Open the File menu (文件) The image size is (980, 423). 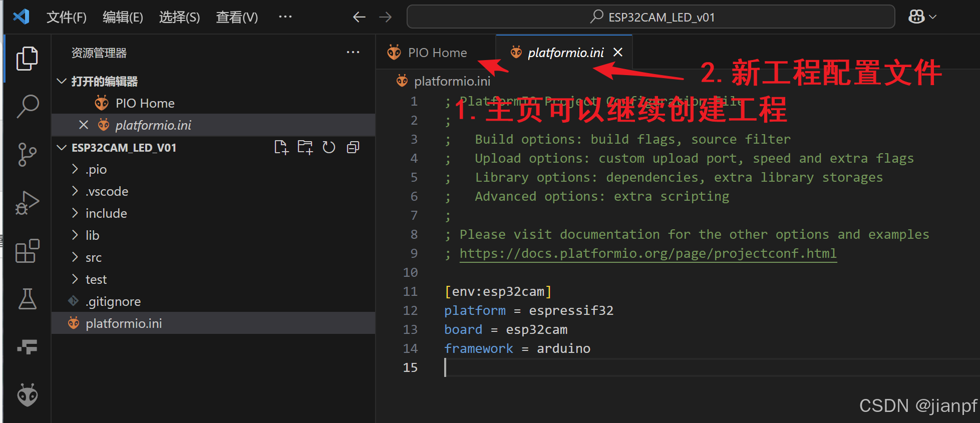pos(67,18)
